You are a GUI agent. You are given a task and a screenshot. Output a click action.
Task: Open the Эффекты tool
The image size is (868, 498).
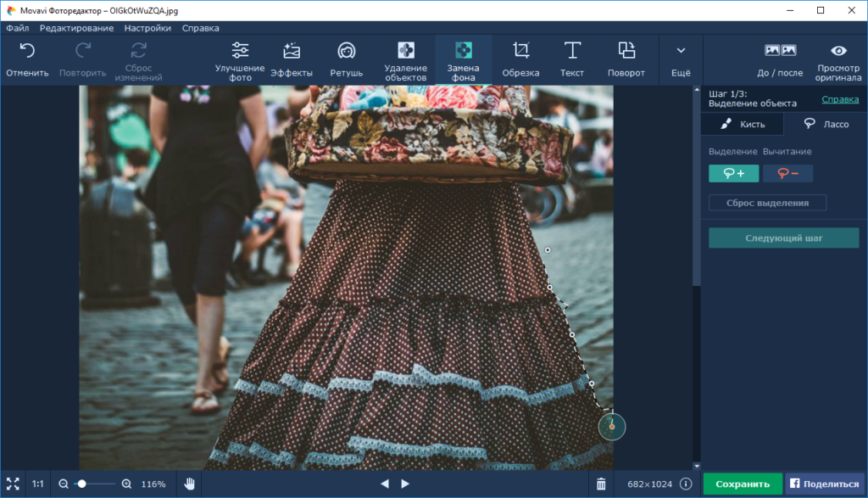292,59
